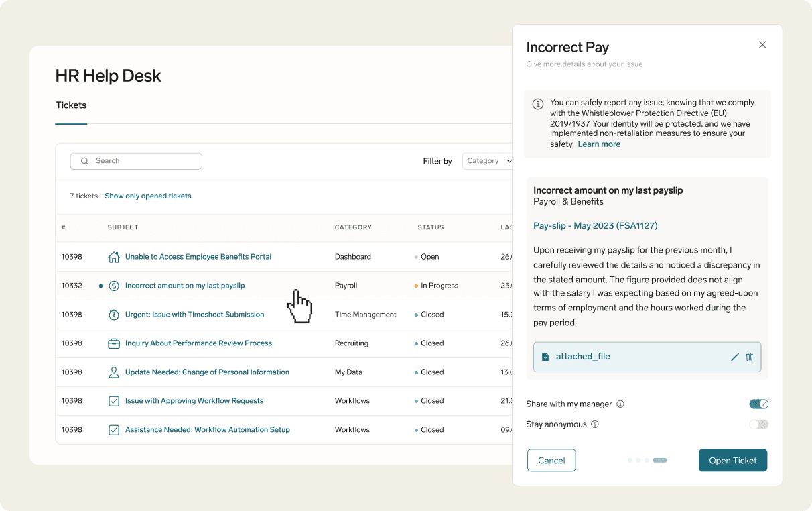Click the house icon beside Benefits Portal ticket
This screenshot has width=812, height=511.
point(114,257)
